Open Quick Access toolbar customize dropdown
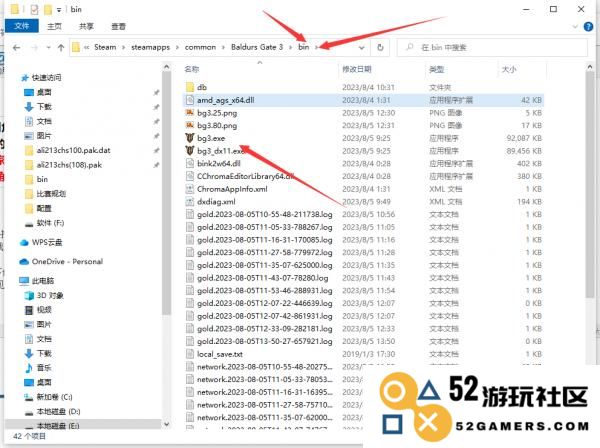This screenshot has height=448, width=600. (59, 10)
